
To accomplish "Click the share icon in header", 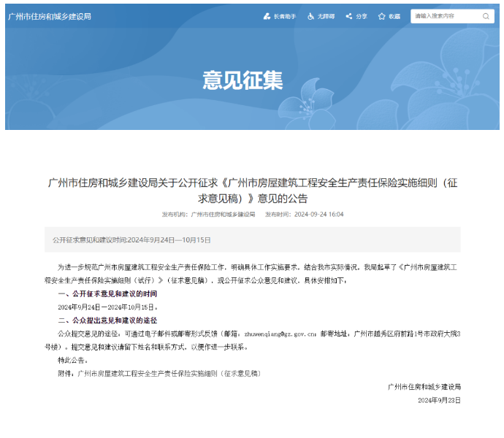I will coord(348,16).
